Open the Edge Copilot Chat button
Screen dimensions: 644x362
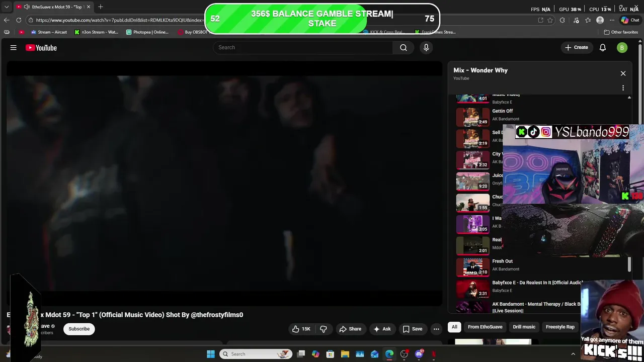pos(630,20)
